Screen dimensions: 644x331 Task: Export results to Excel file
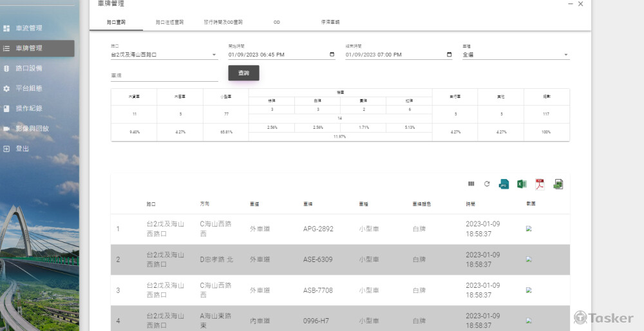[522, 184]
